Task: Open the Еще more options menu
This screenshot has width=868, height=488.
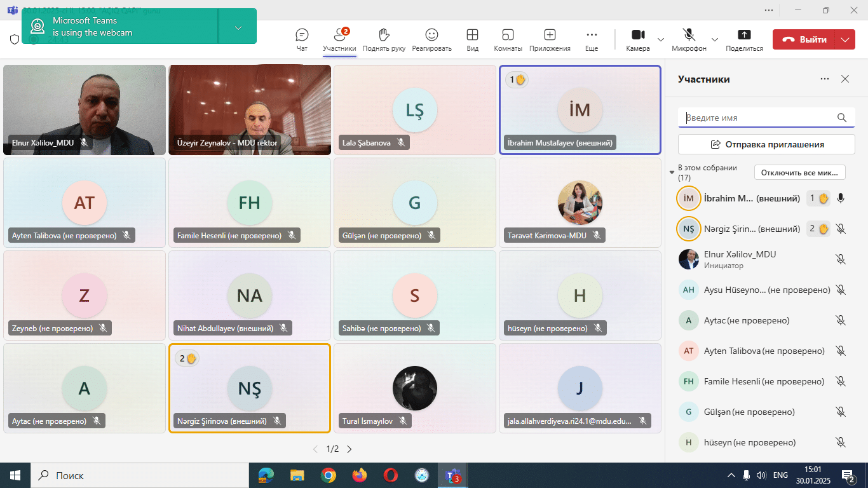Action: point(592,36)
